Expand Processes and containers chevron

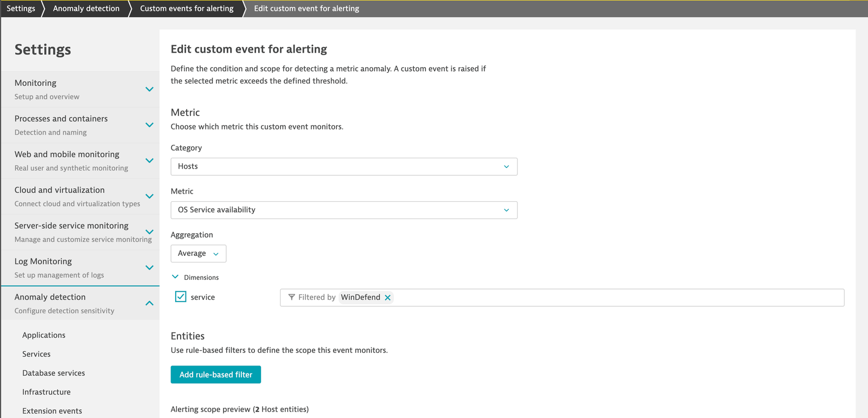150,125
